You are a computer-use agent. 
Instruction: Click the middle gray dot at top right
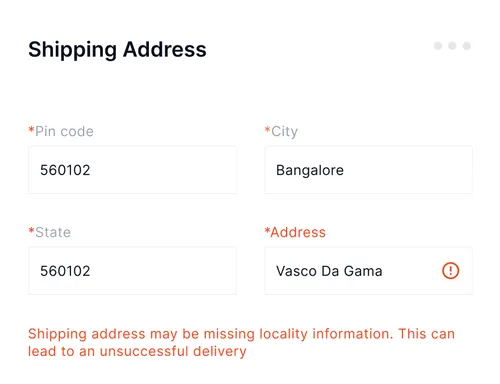click(x=452, y=46)
